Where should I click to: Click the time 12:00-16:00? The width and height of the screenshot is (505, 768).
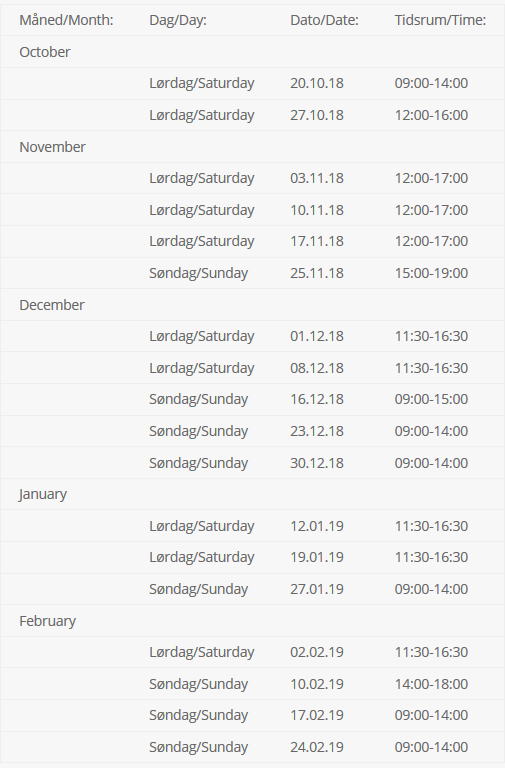coord(432,115)
